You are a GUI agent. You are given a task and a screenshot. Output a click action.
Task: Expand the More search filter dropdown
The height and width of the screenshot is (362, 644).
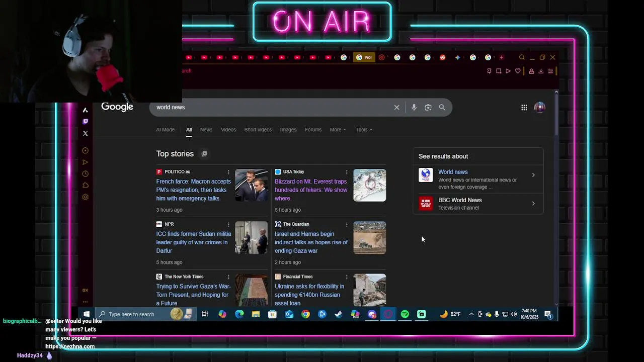coord(338,130)
